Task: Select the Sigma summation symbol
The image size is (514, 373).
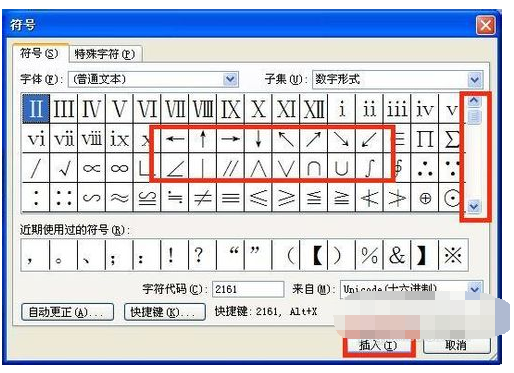Action: point(452,138)
